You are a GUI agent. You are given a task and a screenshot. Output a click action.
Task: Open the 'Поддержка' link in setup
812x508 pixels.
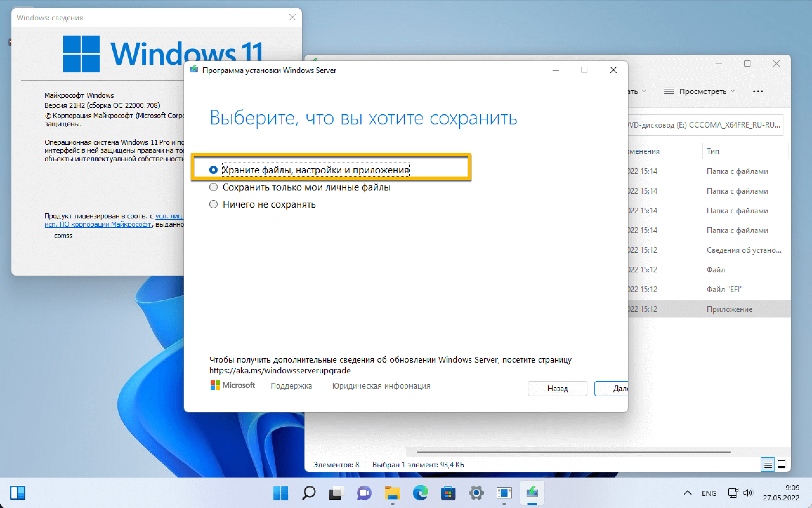point(291,386)
